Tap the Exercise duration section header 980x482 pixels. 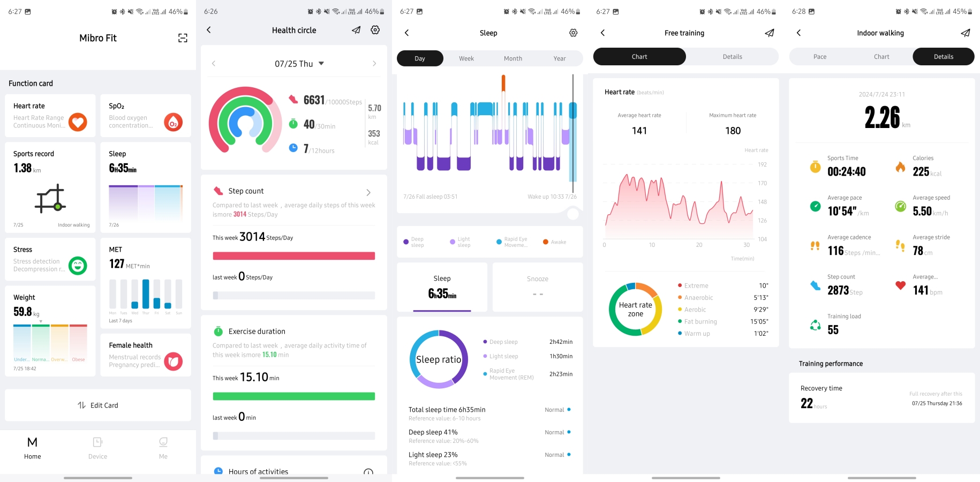pyautogui.click(x=257, y=332)
